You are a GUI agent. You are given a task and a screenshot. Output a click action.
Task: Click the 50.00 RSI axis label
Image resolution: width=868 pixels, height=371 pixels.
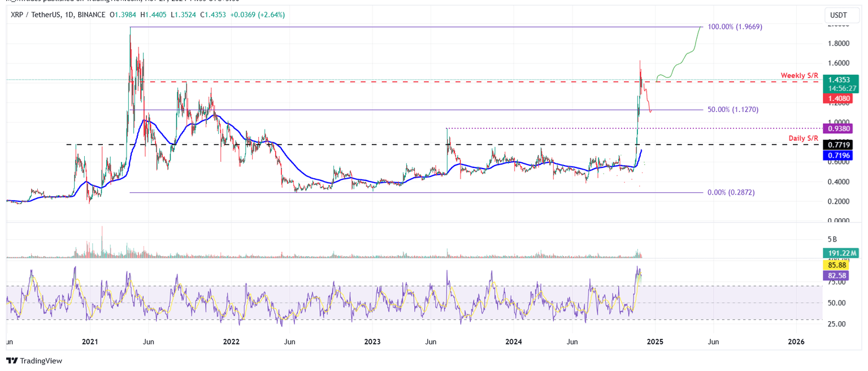pos(836,303)
